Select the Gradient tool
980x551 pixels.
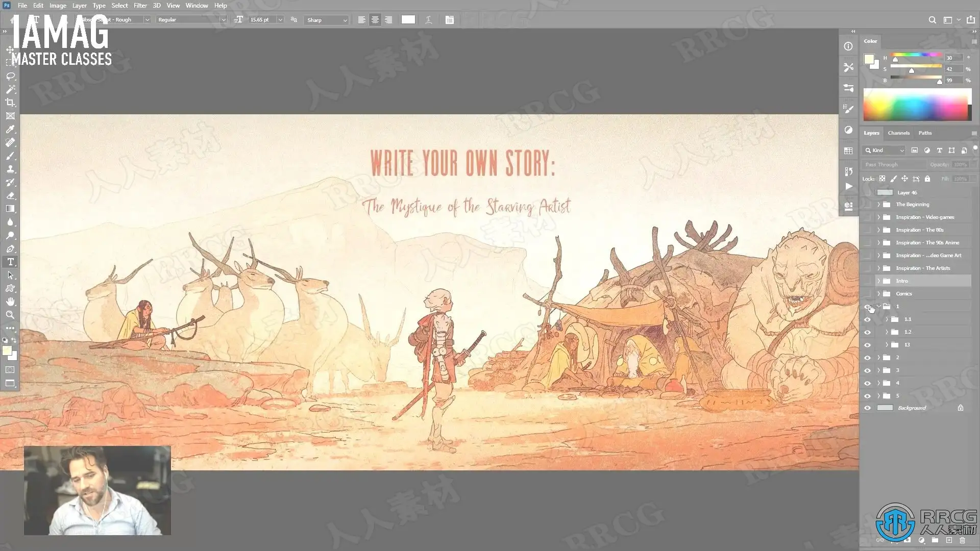pyautogui.click(x=10, y=209)
